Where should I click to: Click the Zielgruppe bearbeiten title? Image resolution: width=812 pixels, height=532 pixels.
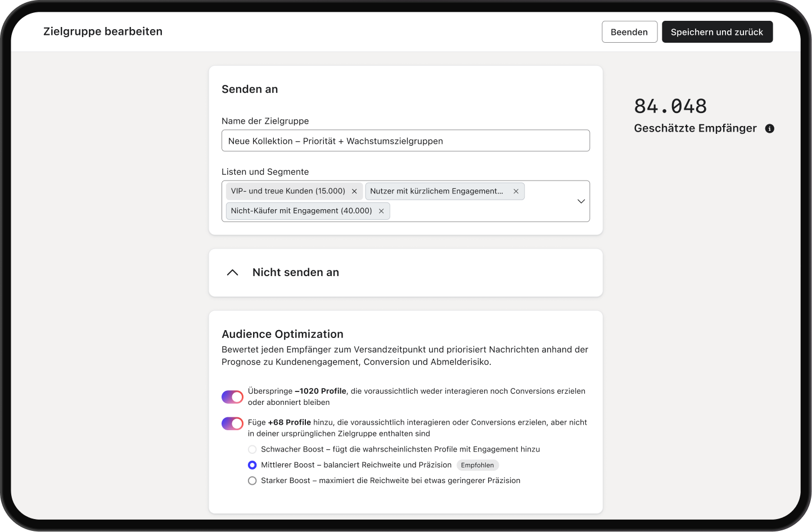click(103, 31)
